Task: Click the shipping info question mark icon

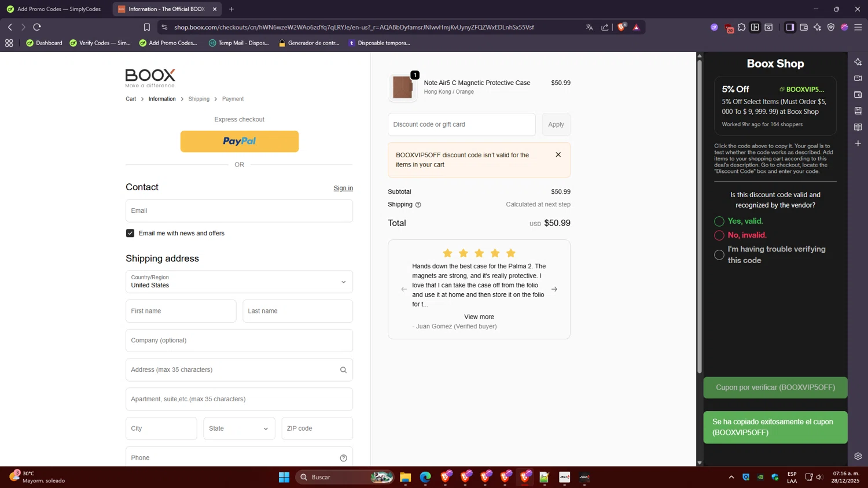Action: [418, 205]
